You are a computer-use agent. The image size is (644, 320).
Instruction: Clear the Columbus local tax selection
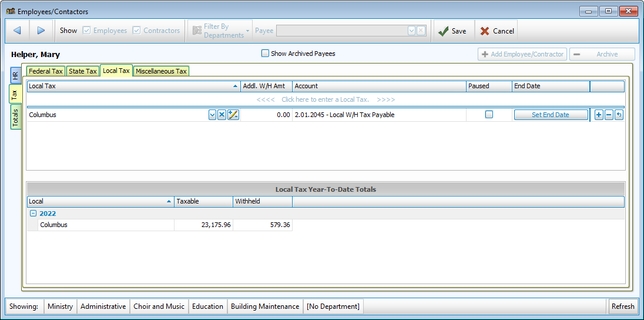point(222,115)
